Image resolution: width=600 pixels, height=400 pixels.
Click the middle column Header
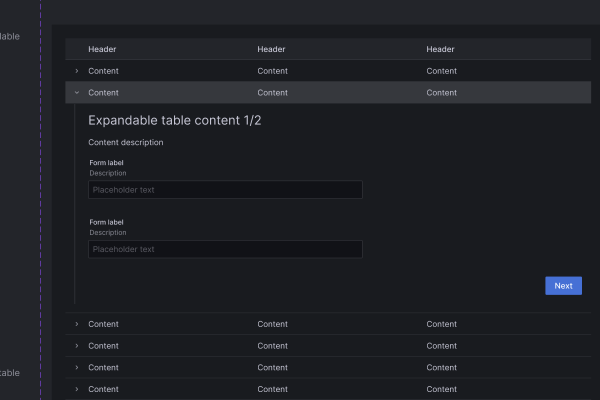(271, 49)
